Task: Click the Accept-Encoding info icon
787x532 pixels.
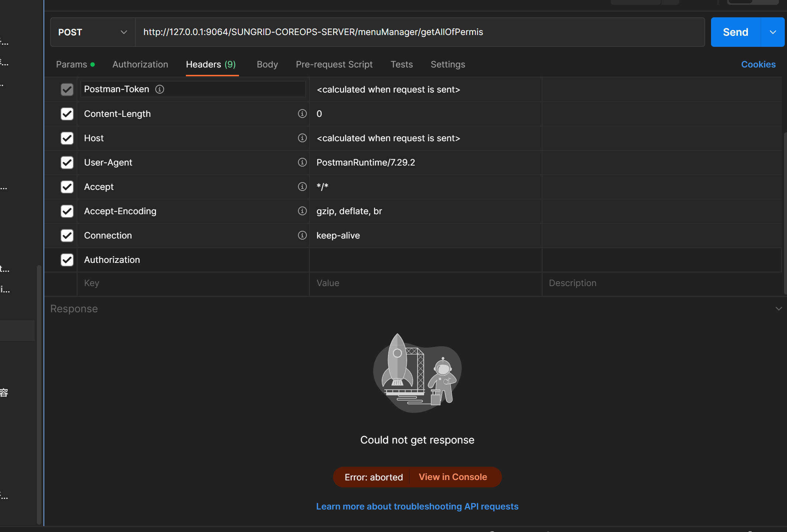Action: [x=302, y=211]
